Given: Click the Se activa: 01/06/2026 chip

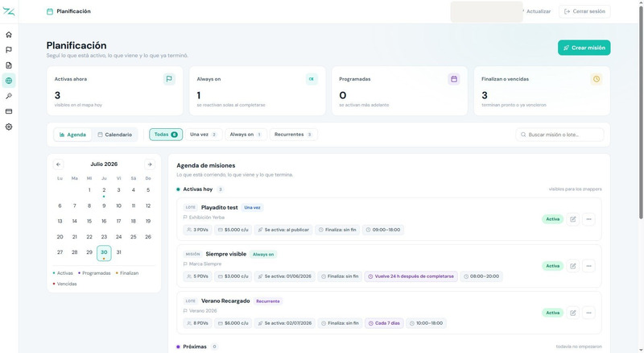Looking at the screenshot, I should pyautogui.click(x=285, y=276).
